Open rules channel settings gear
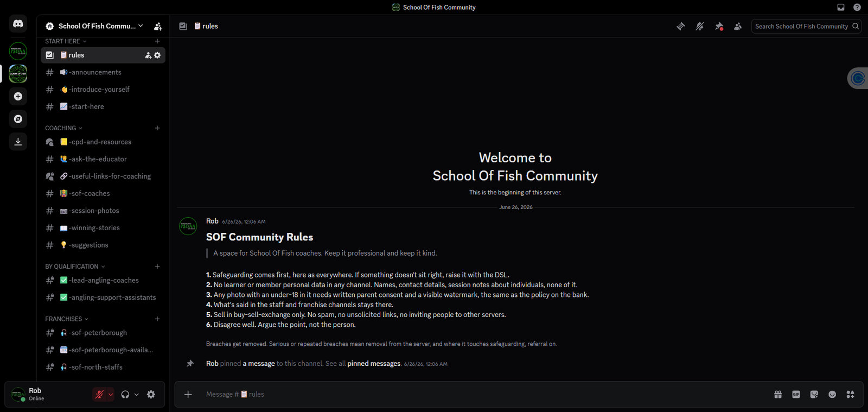The width and height of the screenshot is (868, 412). 157,55
